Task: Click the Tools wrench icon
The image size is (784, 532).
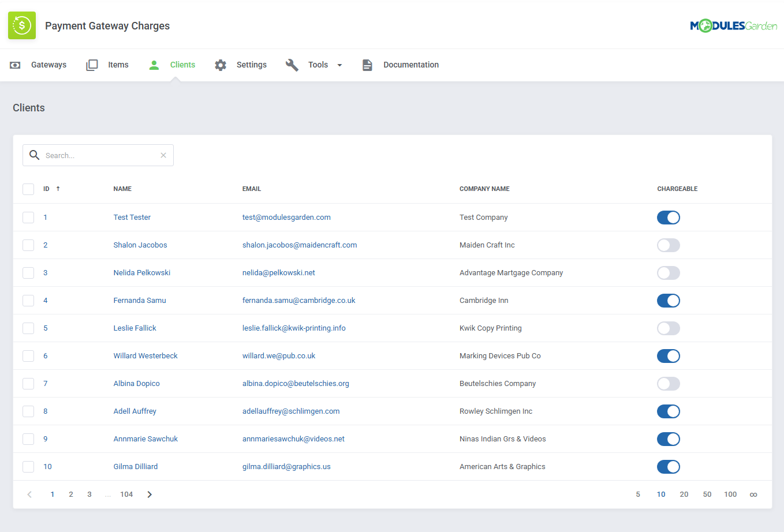Action: click(x=292, y=65)
